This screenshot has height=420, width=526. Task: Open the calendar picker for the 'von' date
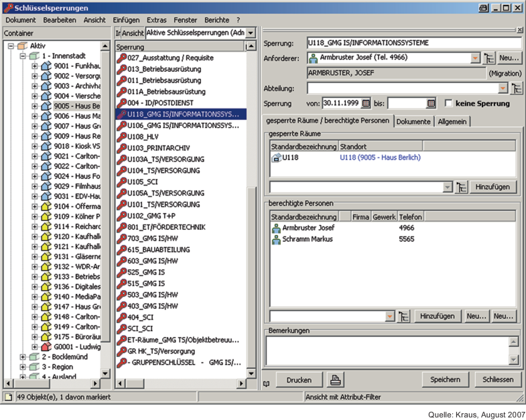click(x=366, y=103)
